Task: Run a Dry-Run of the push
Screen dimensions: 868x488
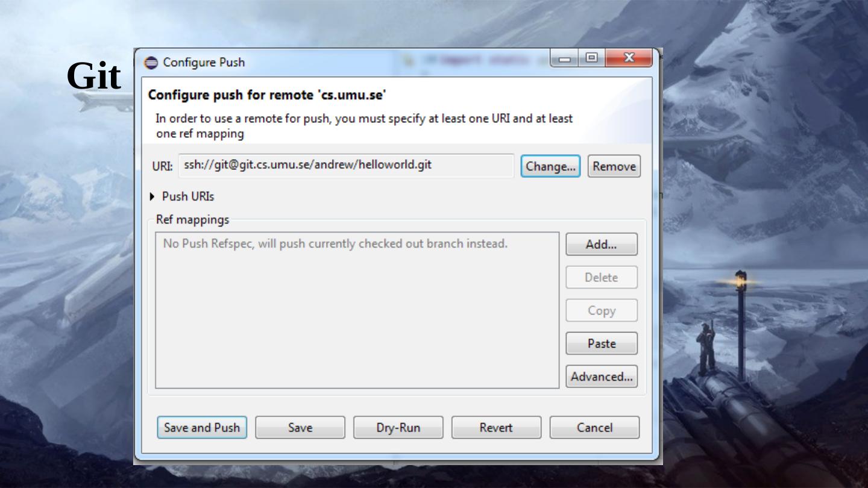Action: (x=398, y=428)
